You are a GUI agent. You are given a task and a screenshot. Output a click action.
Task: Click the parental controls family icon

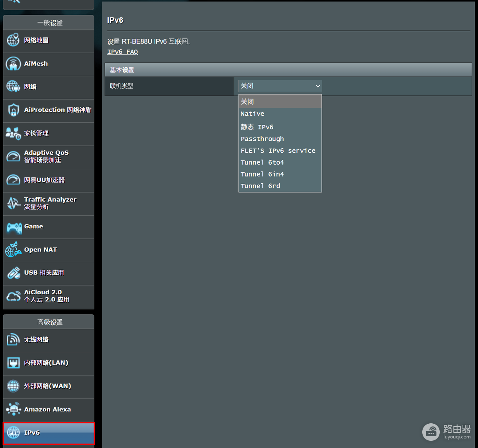[13, 133]
